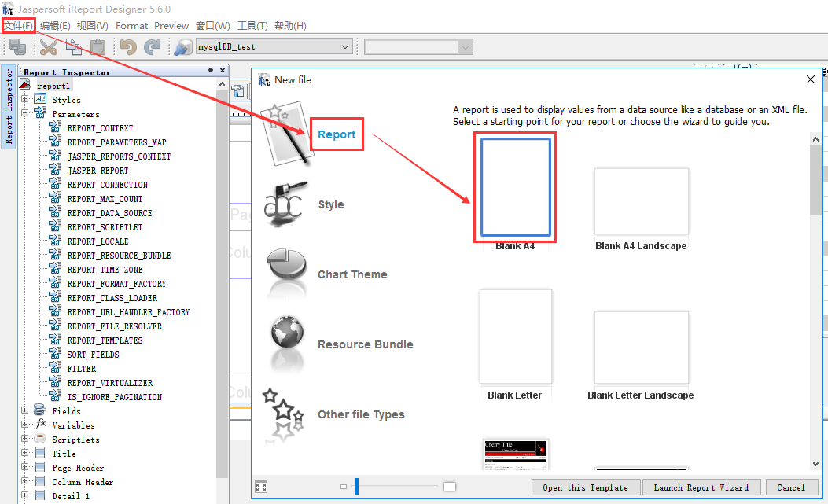Select the Blank Letter Landscape template

pyautogui.click(x=641, y=348)
